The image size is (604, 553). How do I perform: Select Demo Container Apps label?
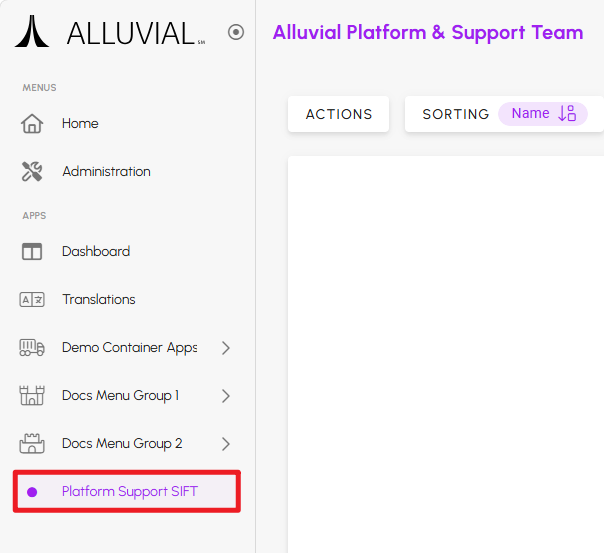pyautogui.click(x=129, y=347)
